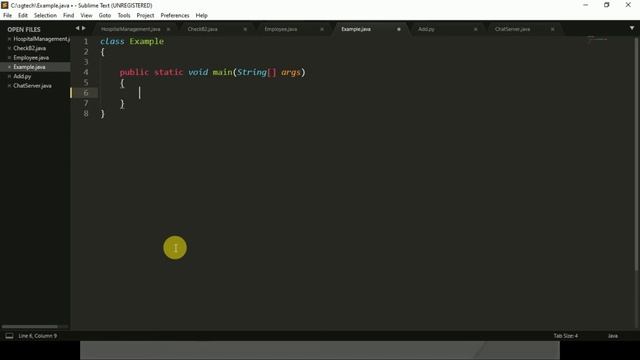Viewport: 640px width, 360px height.
Task: Close CheckB2.java from the sidebar
Action: click(x=9, y=48)
